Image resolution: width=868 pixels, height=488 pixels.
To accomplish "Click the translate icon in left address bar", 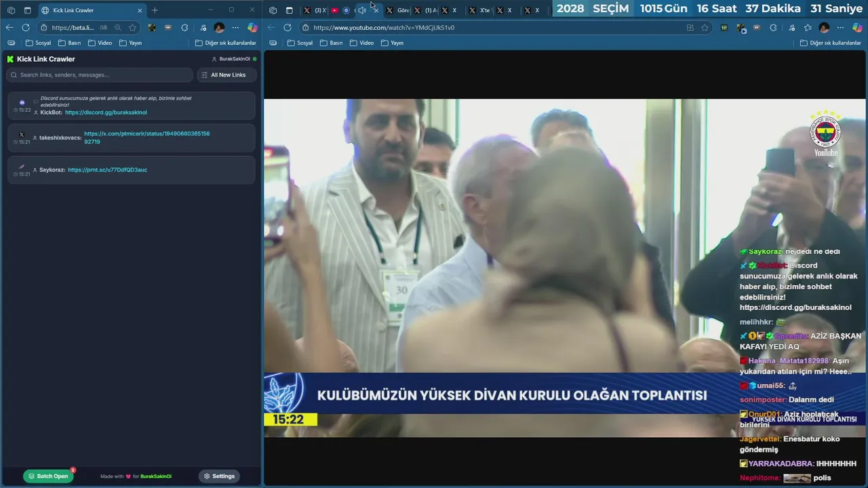I will coord(104,28).
